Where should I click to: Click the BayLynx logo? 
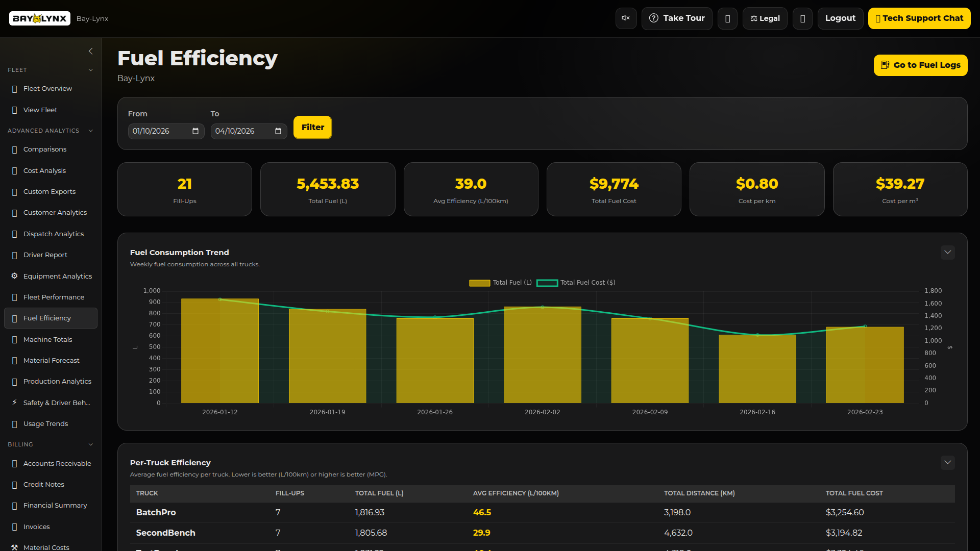click(x=40, y=18)
